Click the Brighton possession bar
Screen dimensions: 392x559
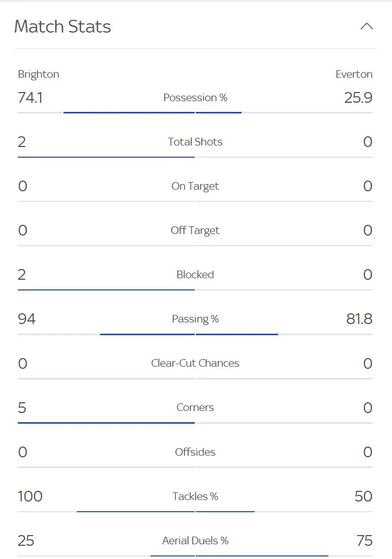click(x=129, y=112)
